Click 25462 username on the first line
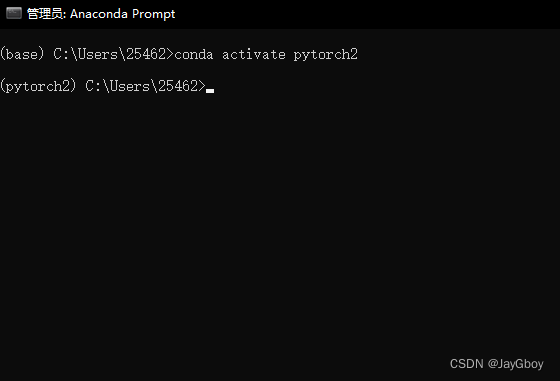The width and height of the screenshot is (560, 381). tap(146, 54)
